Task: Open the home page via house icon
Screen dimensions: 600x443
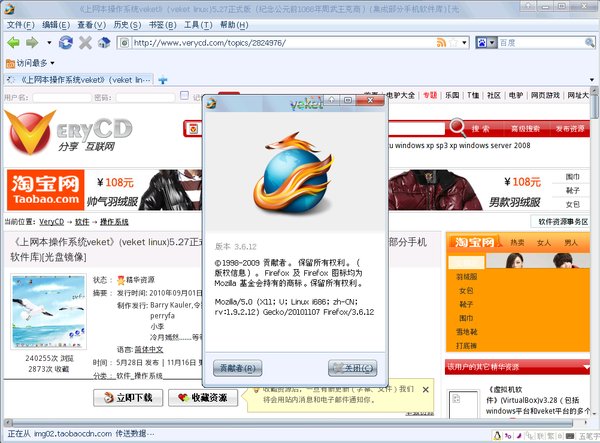Action: tap(104, 42)
